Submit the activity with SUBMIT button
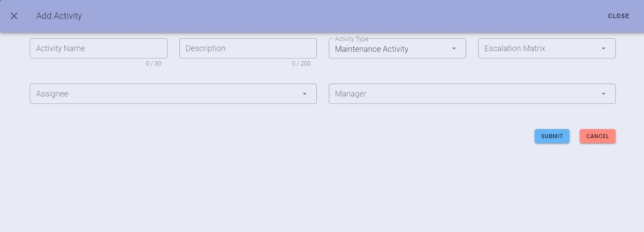 552,136
